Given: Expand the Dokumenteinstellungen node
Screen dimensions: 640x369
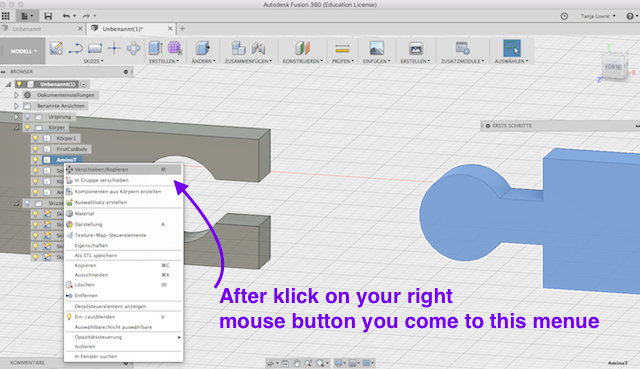Looking at the screenshot, I should pyautogui.click(x=16, y=95).
